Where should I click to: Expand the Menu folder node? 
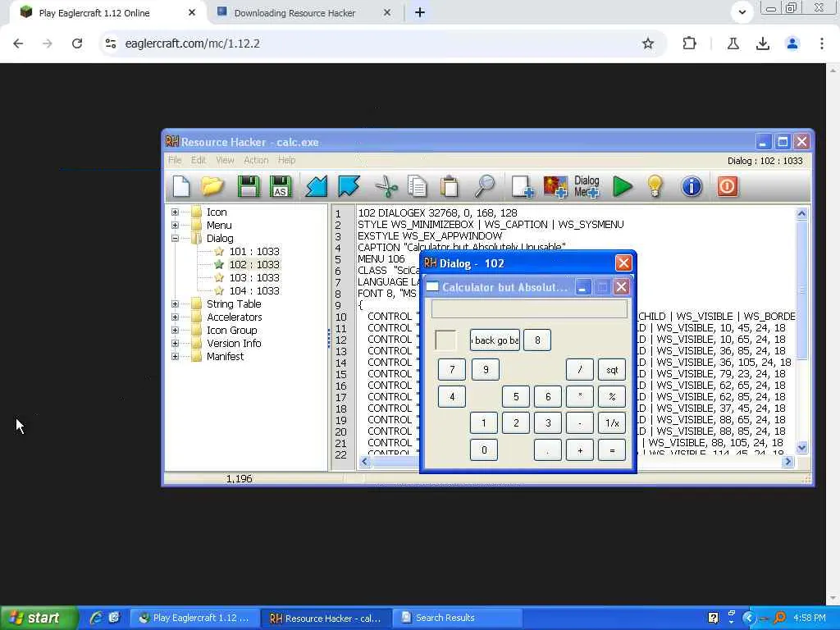tap(175, 226)
